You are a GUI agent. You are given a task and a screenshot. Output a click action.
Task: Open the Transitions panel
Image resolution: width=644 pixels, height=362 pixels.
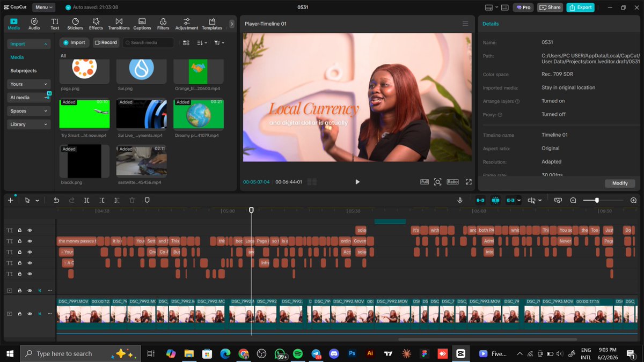tap(119, 24)
